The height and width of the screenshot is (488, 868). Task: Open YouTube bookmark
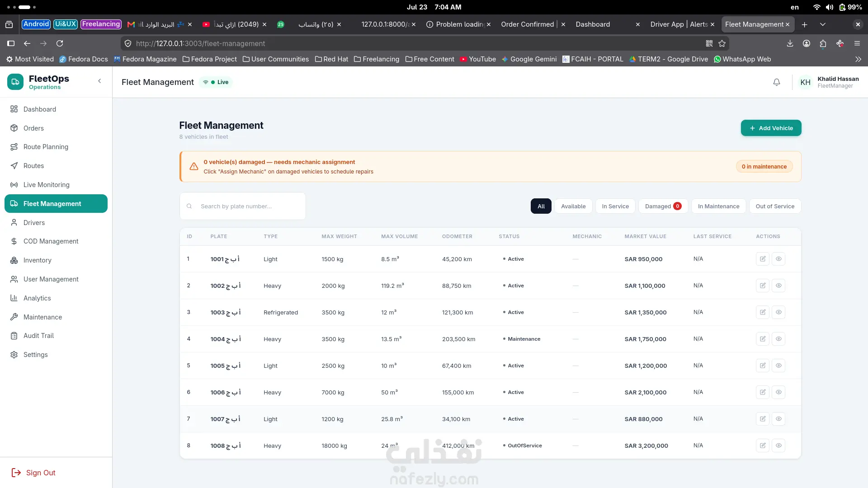point(478,59)
